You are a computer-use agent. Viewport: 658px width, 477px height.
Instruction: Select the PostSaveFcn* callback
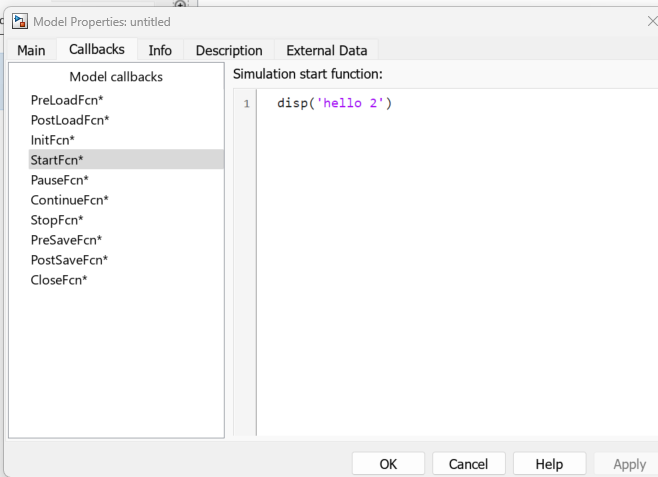coord(70,260)
